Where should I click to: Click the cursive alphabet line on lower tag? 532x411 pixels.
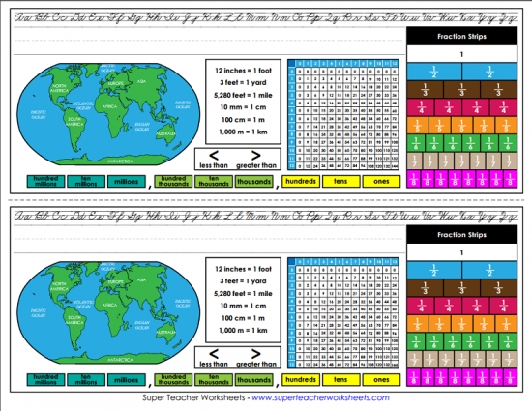[x=266, y=216]
